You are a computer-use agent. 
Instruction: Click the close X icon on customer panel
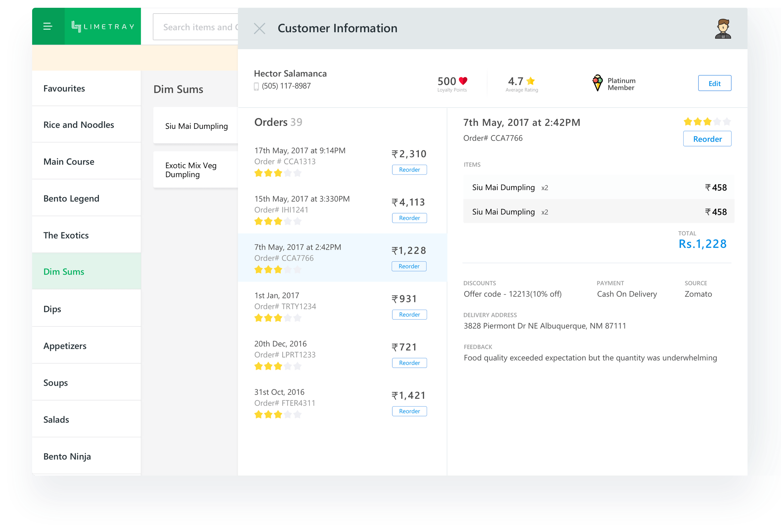coord(259,28)
